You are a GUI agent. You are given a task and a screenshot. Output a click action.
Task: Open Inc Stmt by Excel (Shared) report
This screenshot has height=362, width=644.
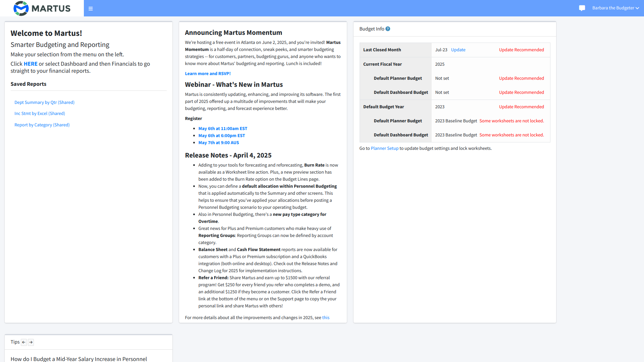click(40, 114)
